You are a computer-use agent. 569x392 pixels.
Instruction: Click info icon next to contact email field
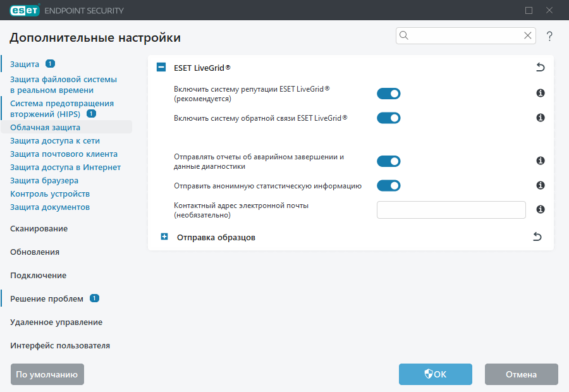pyautogui.click(x=540, y=209)
